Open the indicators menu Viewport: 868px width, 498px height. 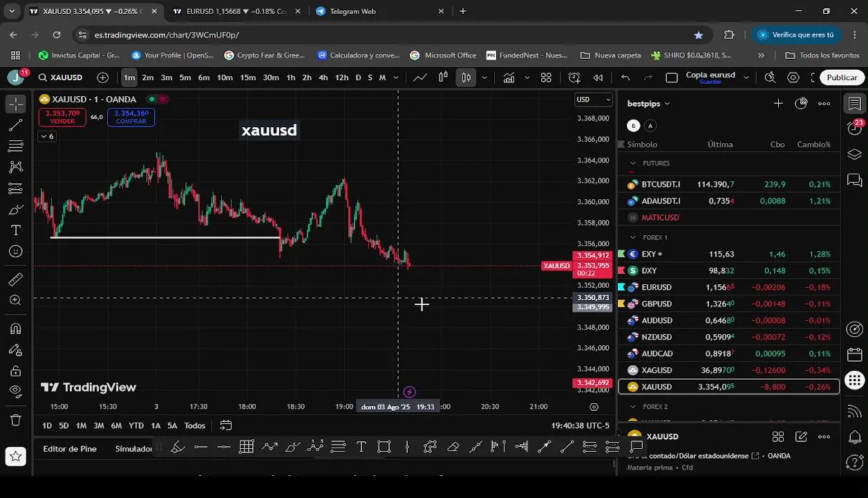click(x=509, y=77)
